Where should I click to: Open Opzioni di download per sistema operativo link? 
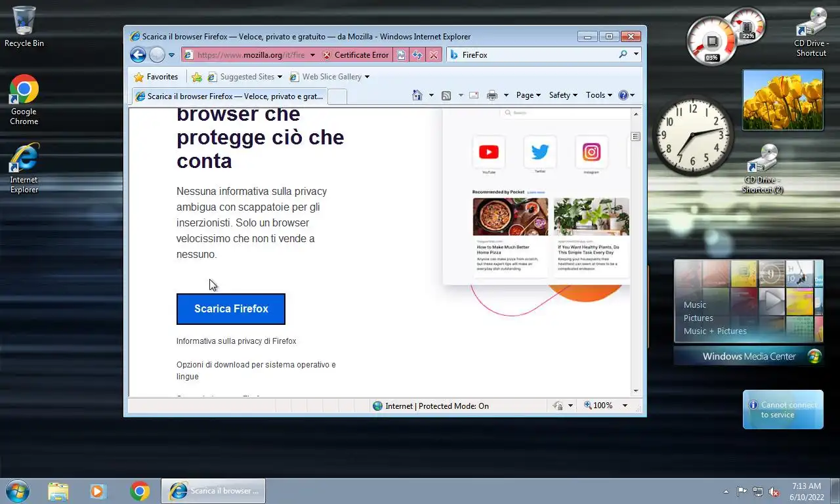[256, 371]
